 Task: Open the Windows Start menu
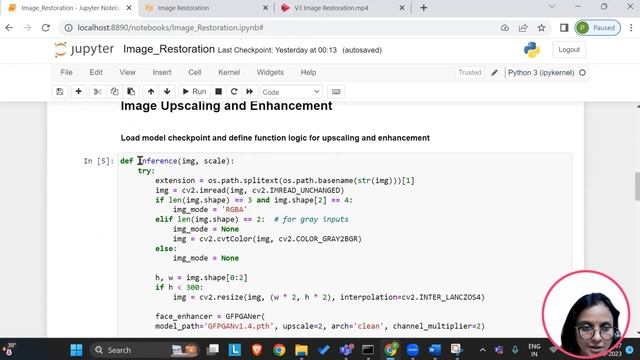[76, 350]
